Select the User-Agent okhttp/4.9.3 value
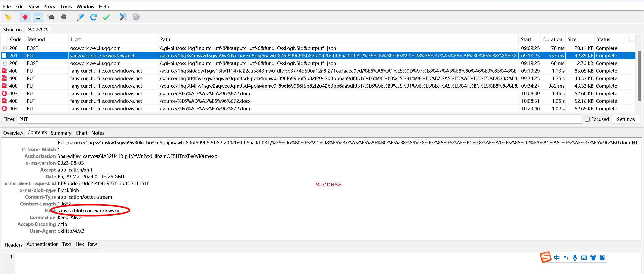This screenshot has width=644, height=274. (x=71, y=231)
